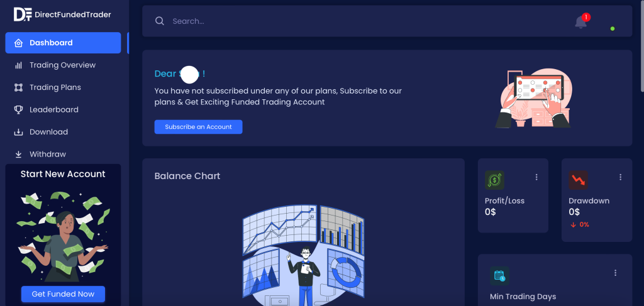The width and height of the screenshot is (644, 306).
Task: Click the Leaderboard trophy icon
Action: coord(18,109)
